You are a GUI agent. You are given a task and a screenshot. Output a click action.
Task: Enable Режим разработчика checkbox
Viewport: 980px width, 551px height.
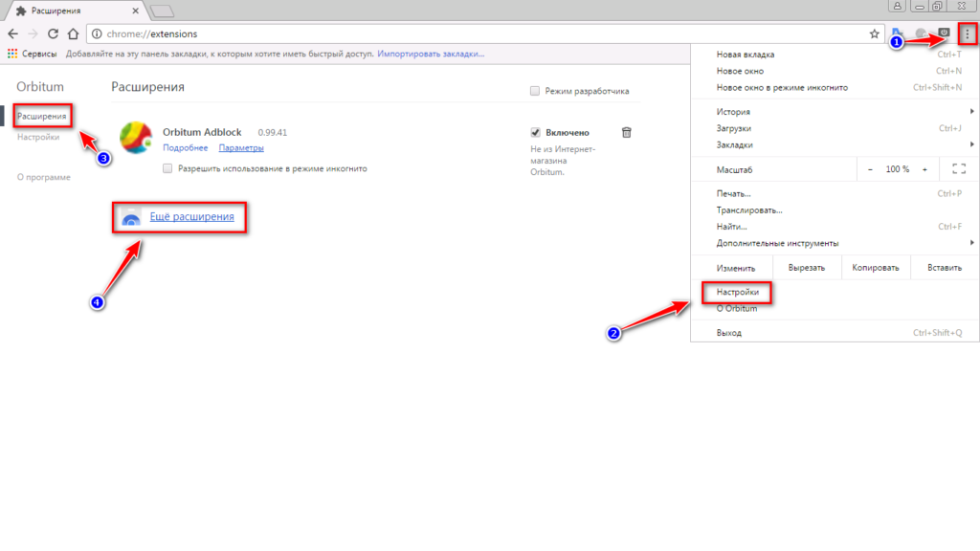tap(535, 91)
